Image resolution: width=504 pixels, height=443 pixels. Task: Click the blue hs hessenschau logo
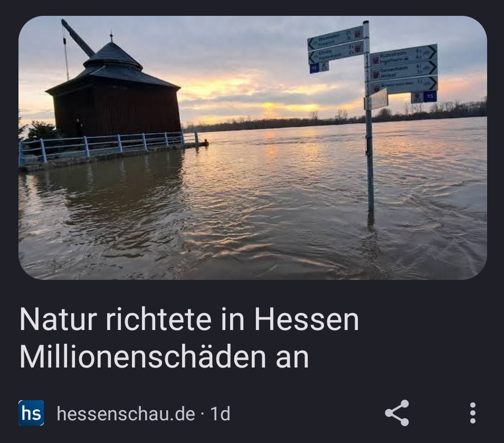coord(31,413)
